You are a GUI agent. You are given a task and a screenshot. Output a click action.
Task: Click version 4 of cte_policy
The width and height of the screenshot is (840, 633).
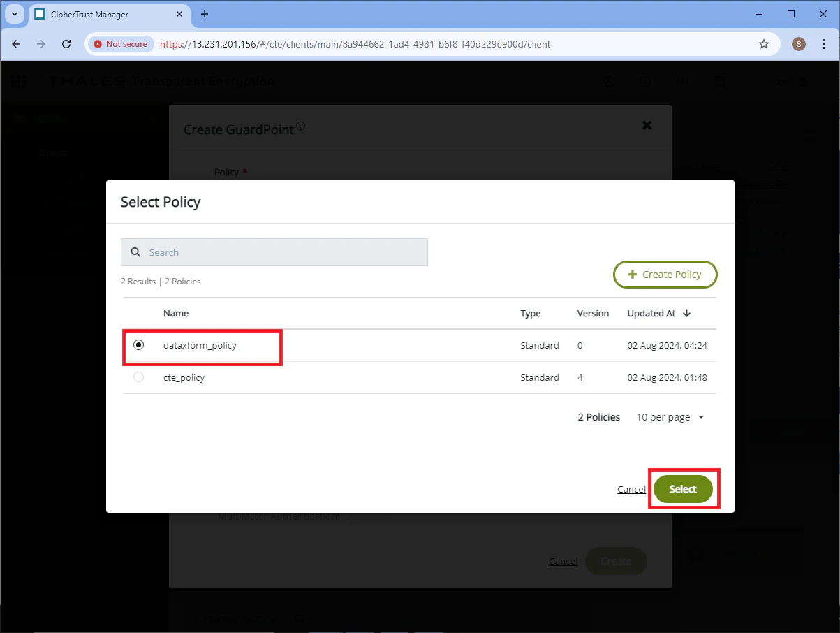pos(580,377)
